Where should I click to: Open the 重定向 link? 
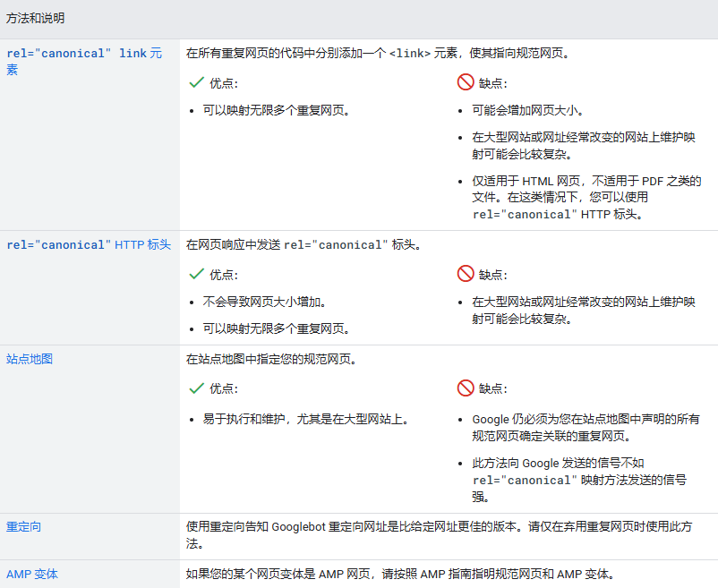point(24,527)
